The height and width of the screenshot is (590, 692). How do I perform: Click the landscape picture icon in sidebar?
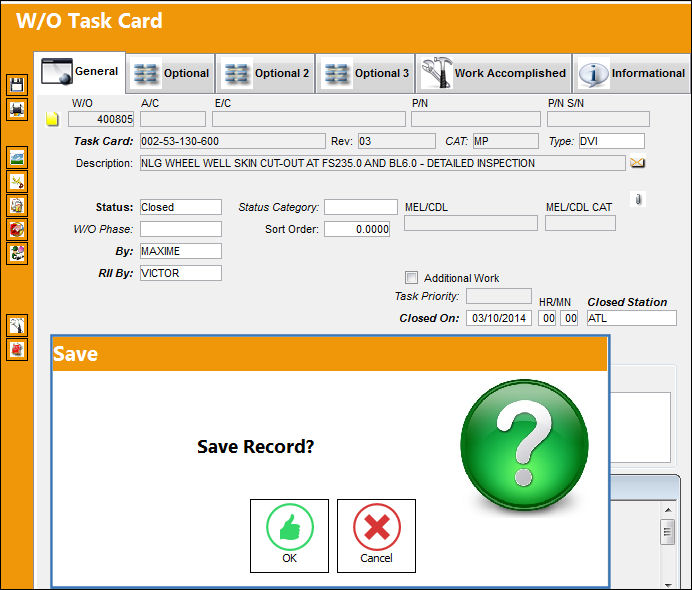tap(17, 158)
